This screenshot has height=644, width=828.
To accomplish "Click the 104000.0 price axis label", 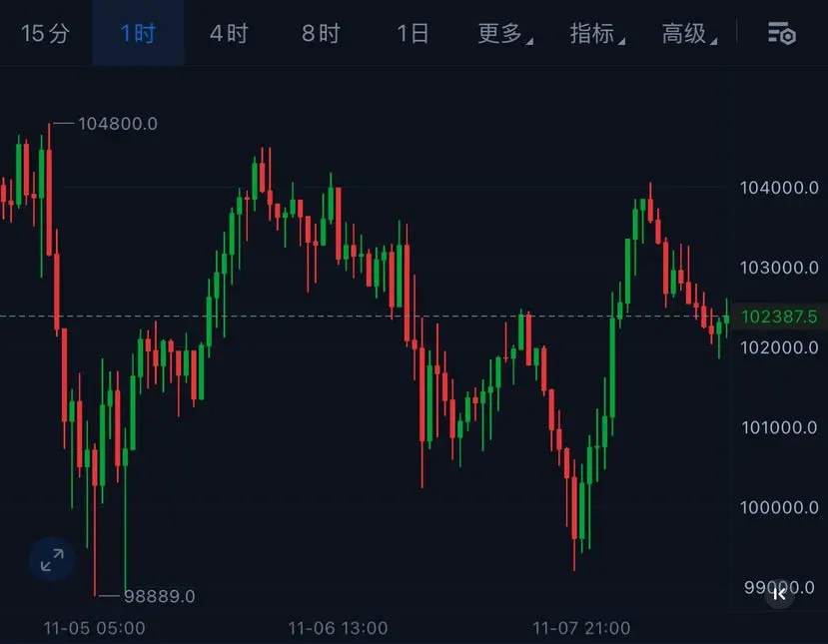I will [779, 188].
